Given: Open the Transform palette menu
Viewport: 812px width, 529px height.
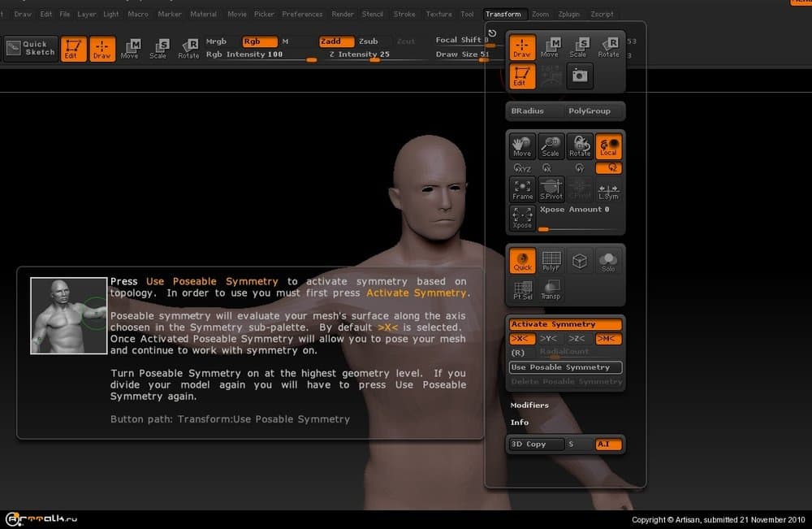Looking at the screenshot, I should [503, 14].
